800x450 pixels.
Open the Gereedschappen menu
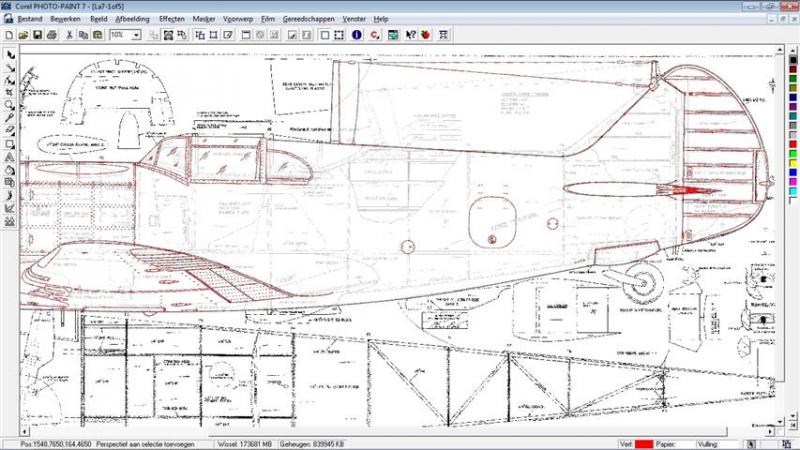309,19
